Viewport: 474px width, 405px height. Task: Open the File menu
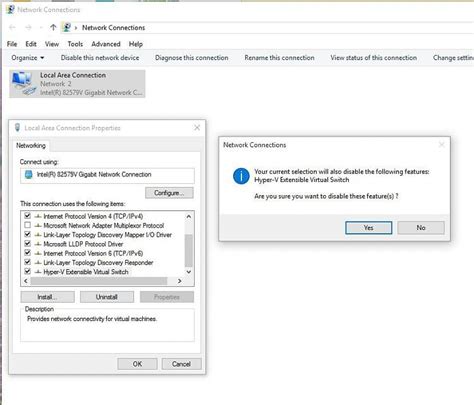coord(12,44)
